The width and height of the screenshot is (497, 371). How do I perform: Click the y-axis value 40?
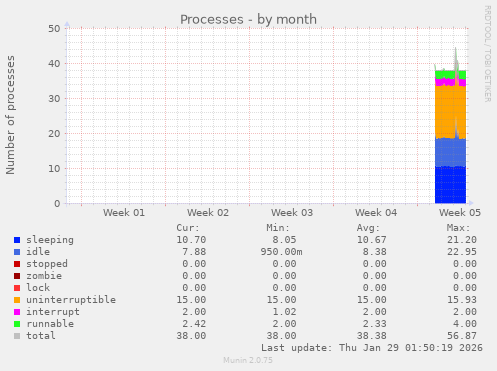54,64
